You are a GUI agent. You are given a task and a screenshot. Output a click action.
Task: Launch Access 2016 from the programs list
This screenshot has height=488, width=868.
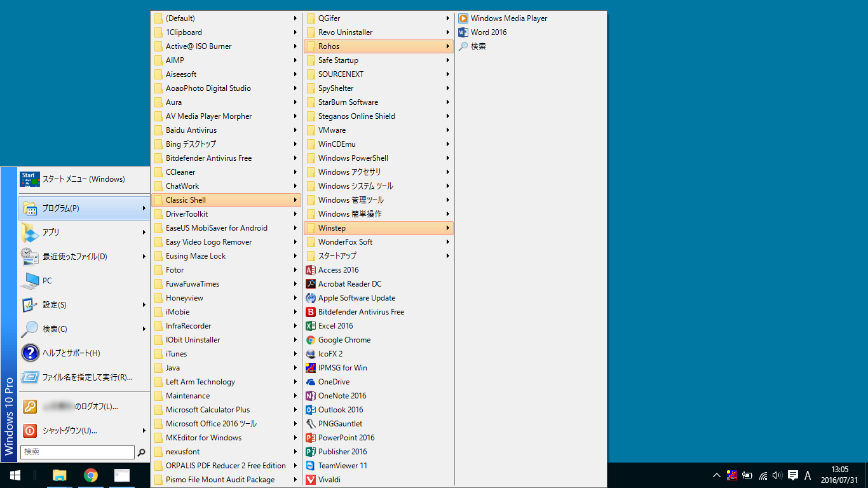click(338, 270)
